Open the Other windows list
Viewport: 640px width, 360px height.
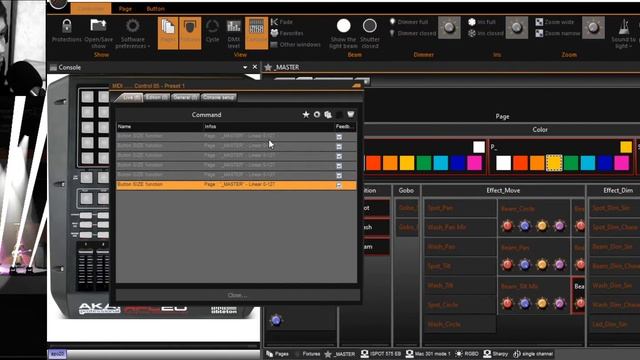pyautogui.click(x=296, y=44)
